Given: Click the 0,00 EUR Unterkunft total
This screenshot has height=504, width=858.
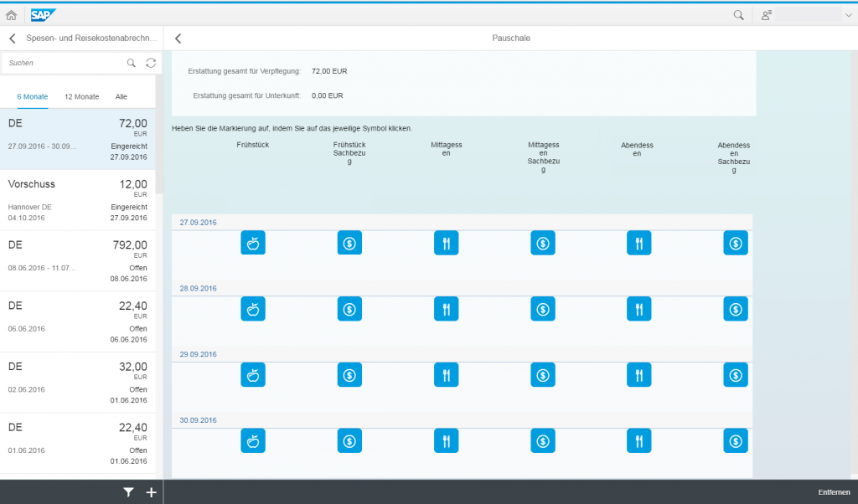Looking at the screenshot, I should tap(328, 95).
